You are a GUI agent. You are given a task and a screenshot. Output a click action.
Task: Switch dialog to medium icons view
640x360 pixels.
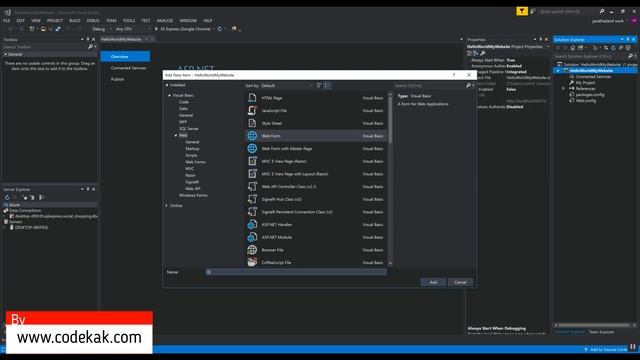tap(327, 85)
